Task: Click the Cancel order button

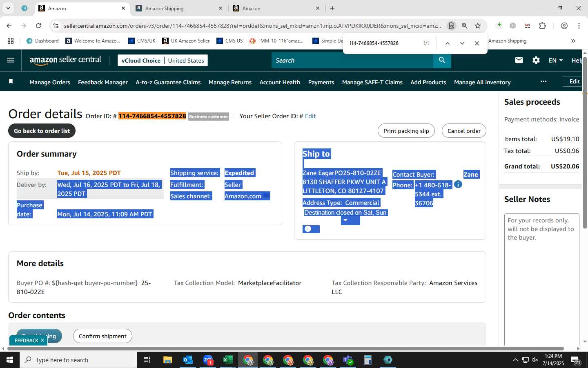Action: coord(464,131)
